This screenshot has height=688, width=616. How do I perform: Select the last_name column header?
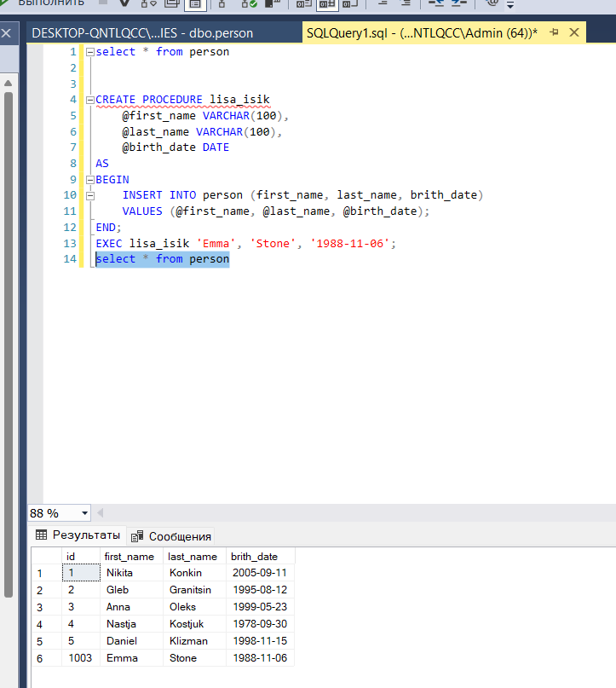tap(194, 557)
